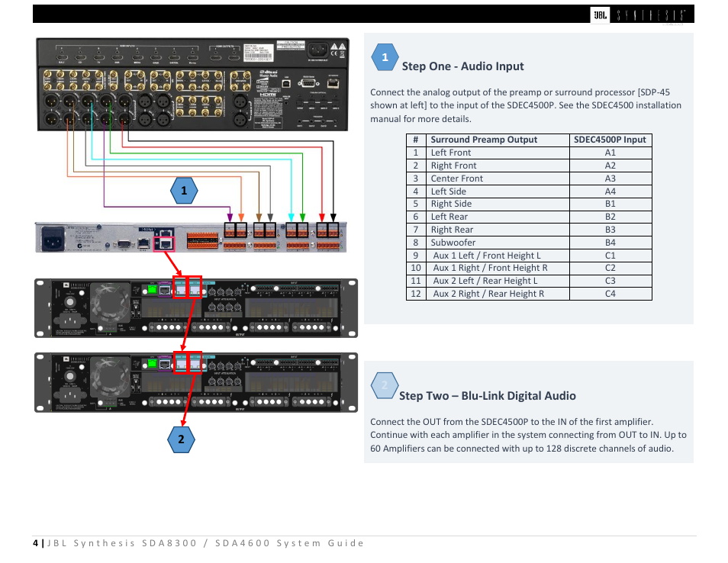Click the 'B3' input cell
The image size is (728, 563).
pos(610,230)
